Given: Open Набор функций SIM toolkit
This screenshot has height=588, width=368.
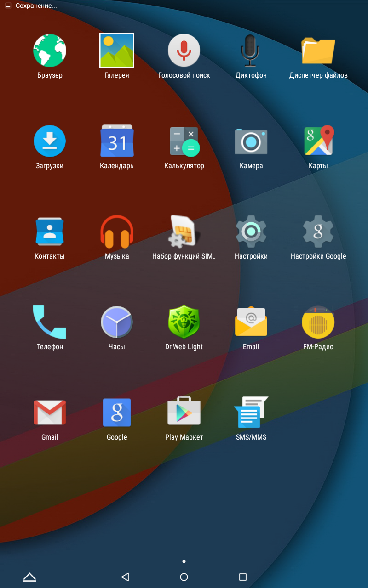Looking at the screenshot, I should point(184,232).
